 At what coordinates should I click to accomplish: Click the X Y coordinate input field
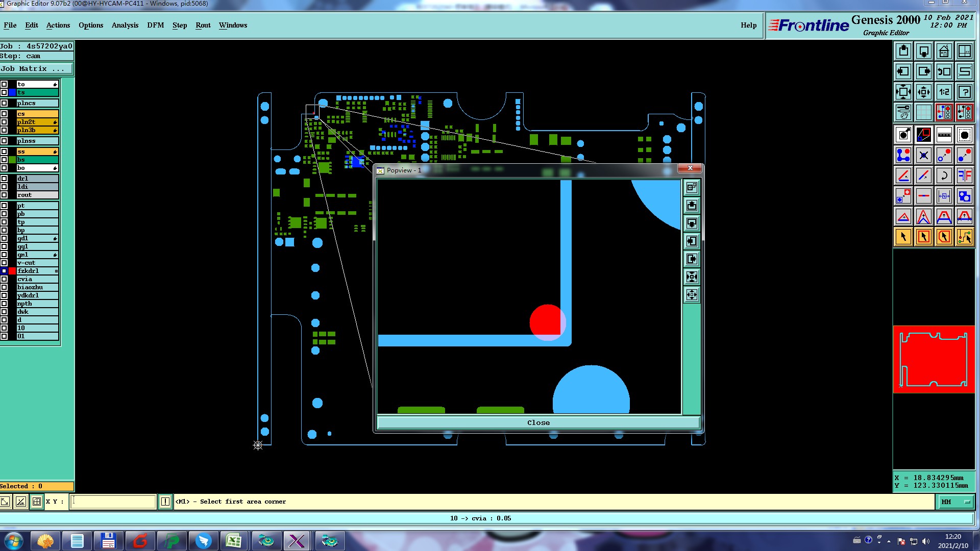coord(112,502)
